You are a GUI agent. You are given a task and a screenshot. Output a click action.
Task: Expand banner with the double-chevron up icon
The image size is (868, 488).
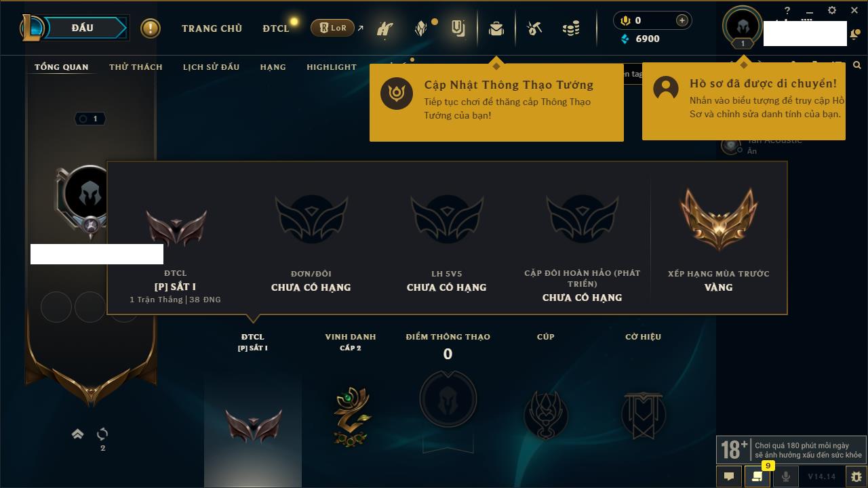click(77, 434)
